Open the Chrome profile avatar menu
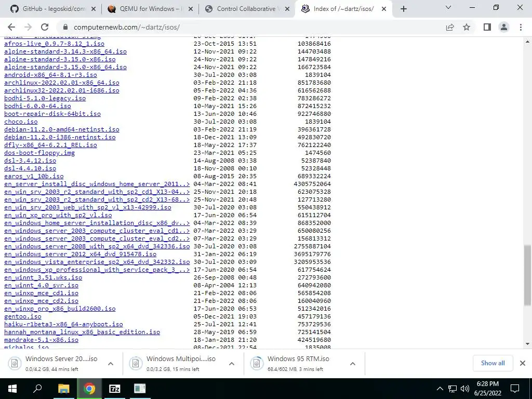This screenshot has width=532, height=399. 504,27
